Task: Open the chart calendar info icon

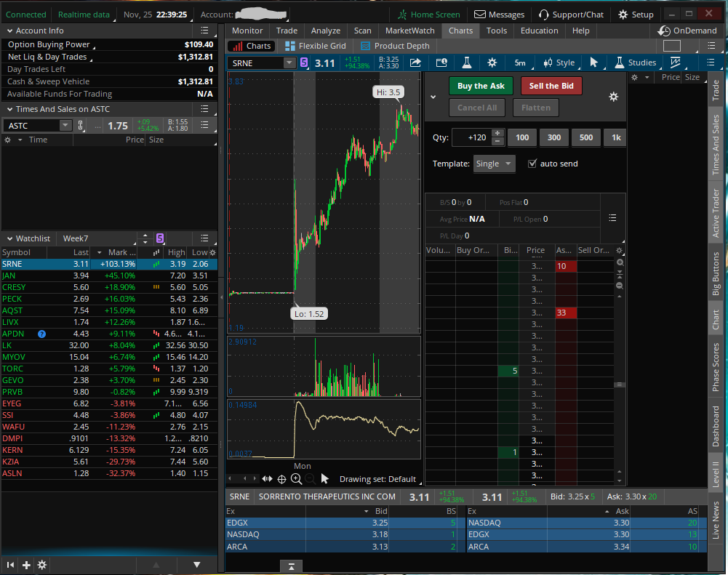Action: click(441, 63)
